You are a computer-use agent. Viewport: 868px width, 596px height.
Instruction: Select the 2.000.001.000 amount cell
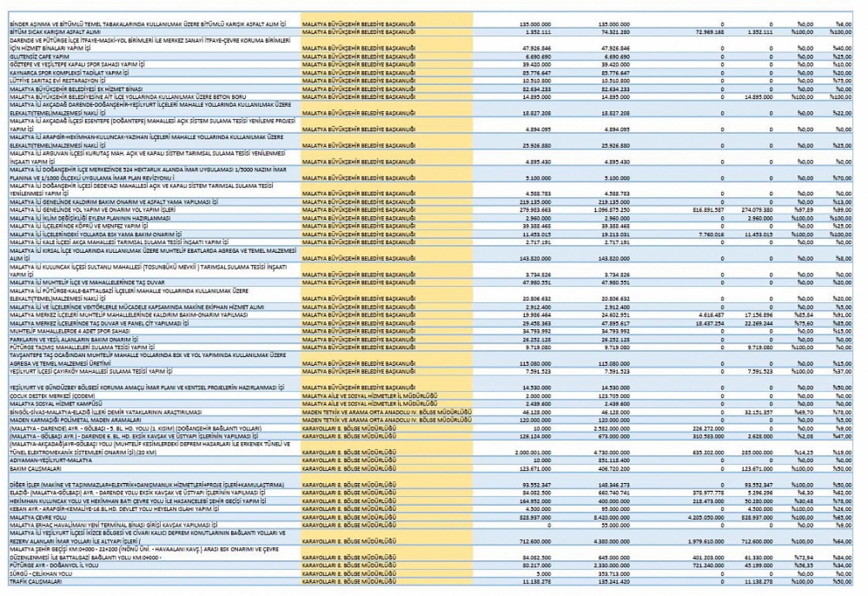[533, 453]
